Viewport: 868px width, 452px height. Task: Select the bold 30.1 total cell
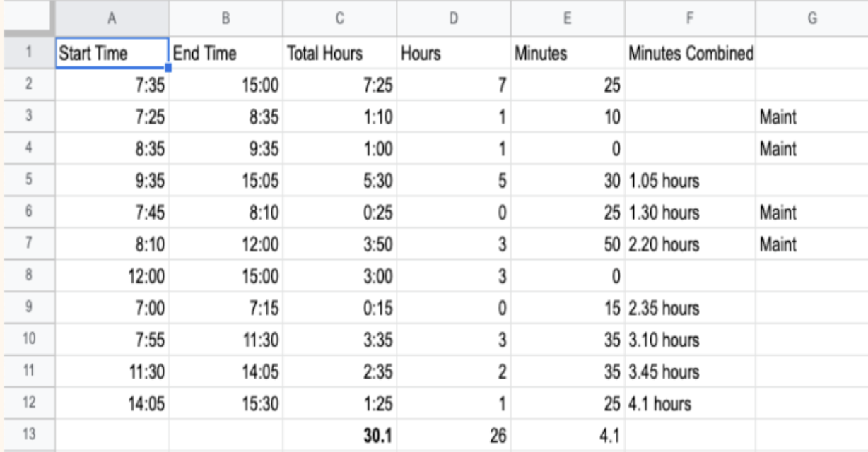coord(339,436)
